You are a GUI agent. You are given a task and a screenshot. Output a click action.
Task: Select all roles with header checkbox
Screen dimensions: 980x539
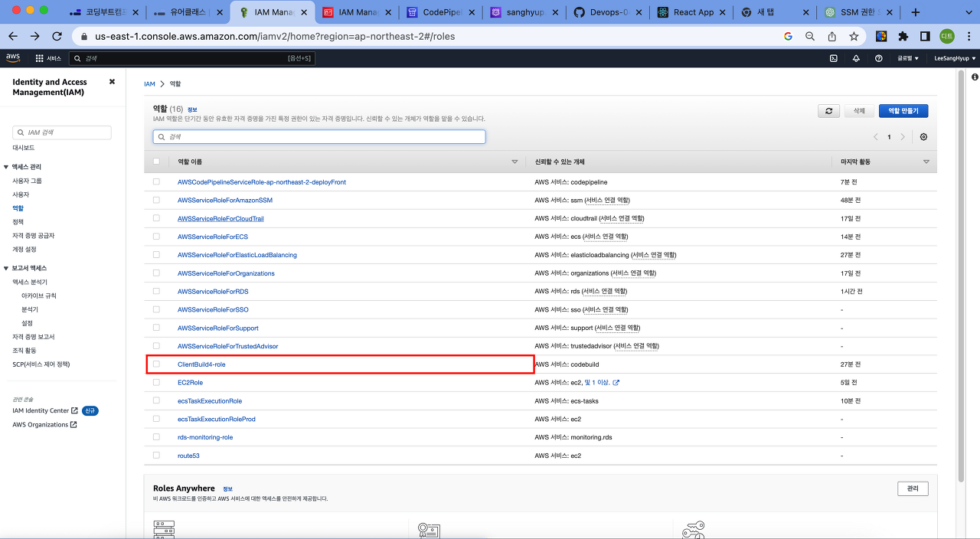(x=156, y=162)
